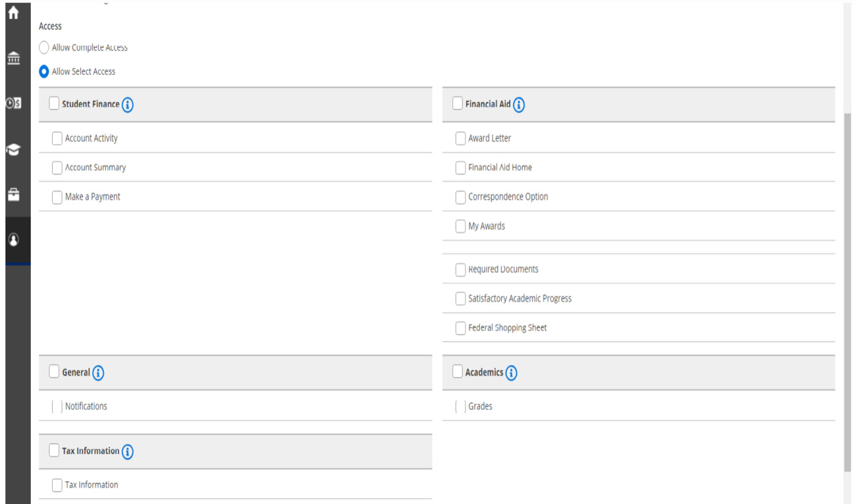Check the Account Summary checkbox

click(x=57, y=168)
